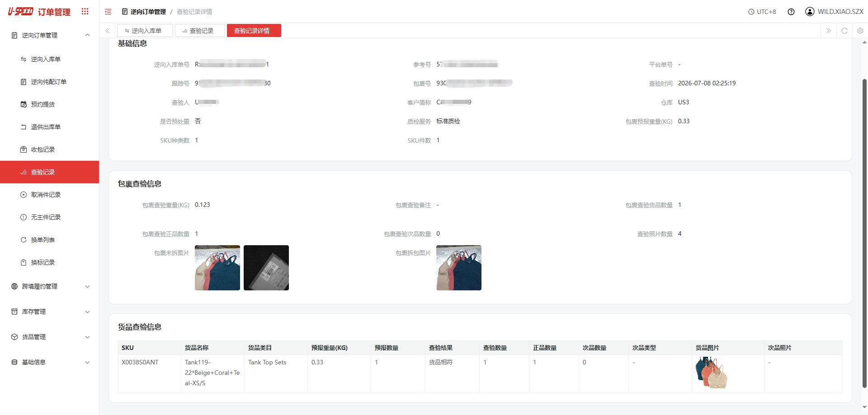
Task: View the tank top product image in table
Action: 712,373
